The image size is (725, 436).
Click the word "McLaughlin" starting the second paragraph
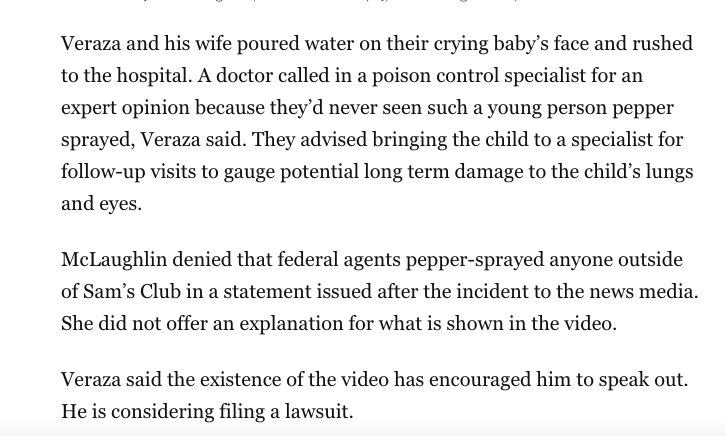pyautogui.click(x=113, y=260)
